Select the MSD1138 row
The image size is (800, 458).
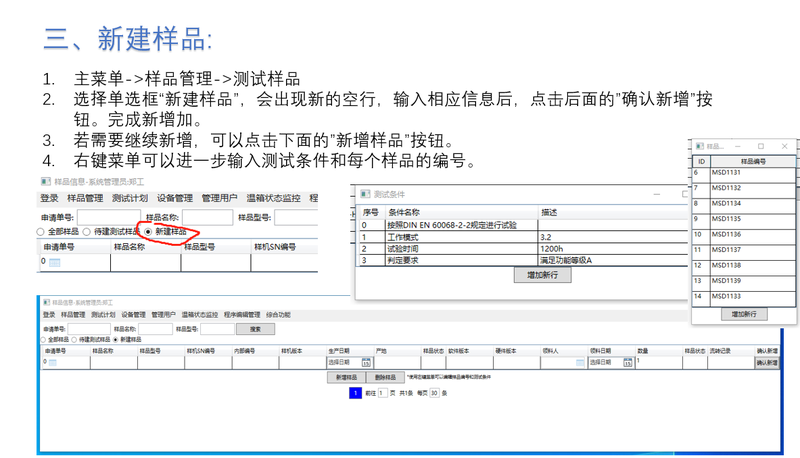[743, 266]
